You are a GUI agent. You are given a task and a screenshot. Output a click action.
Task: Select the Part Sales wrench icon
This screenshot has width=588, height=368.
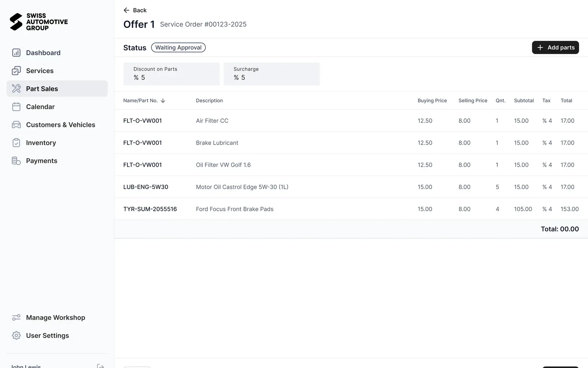16,89
